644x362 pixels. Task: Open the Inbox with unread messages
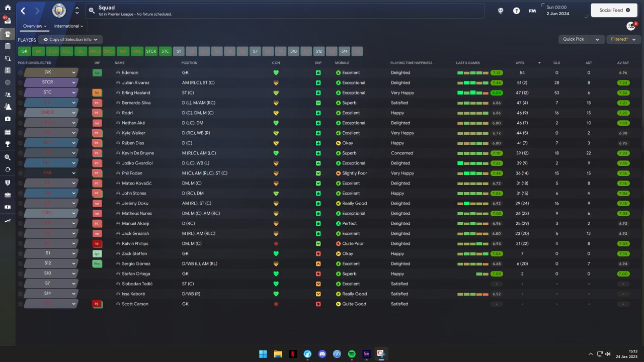[8, 21]
